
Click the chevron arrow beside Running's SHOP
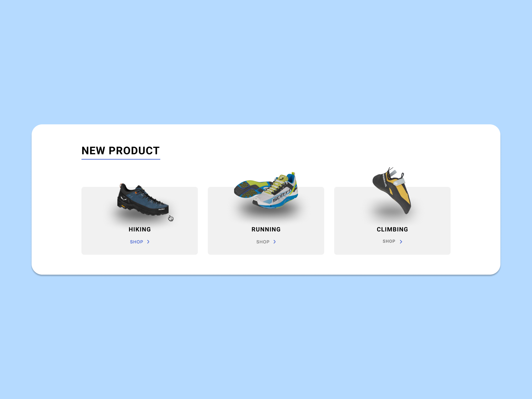tap(275, 242)
